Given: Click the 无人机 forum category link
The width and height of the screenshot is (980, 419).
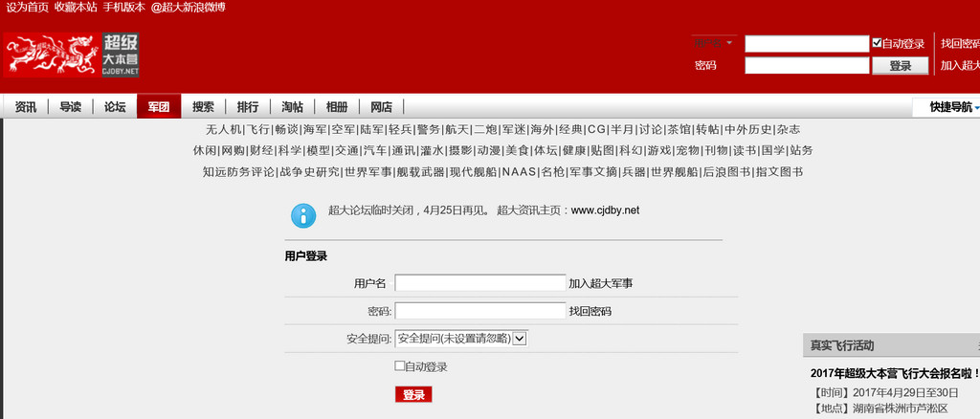Looking at the screenshot, I should coord(223,129).
